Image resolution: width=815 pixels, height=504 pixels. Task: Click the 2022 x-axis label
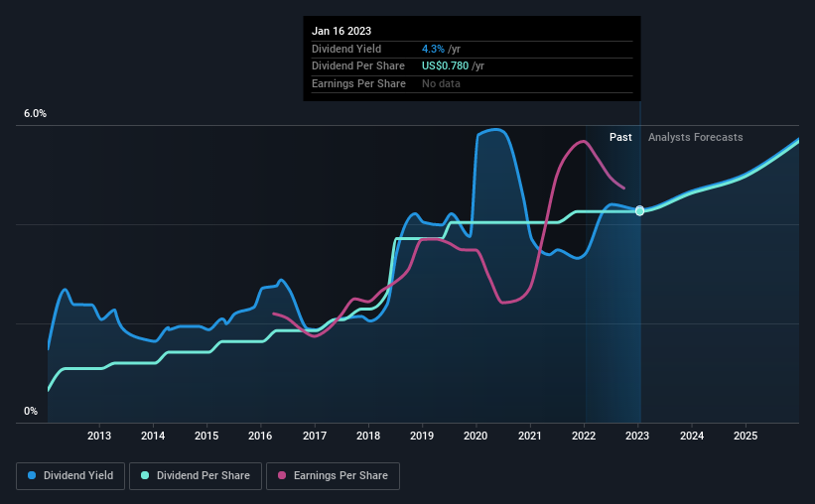(583, 436)
